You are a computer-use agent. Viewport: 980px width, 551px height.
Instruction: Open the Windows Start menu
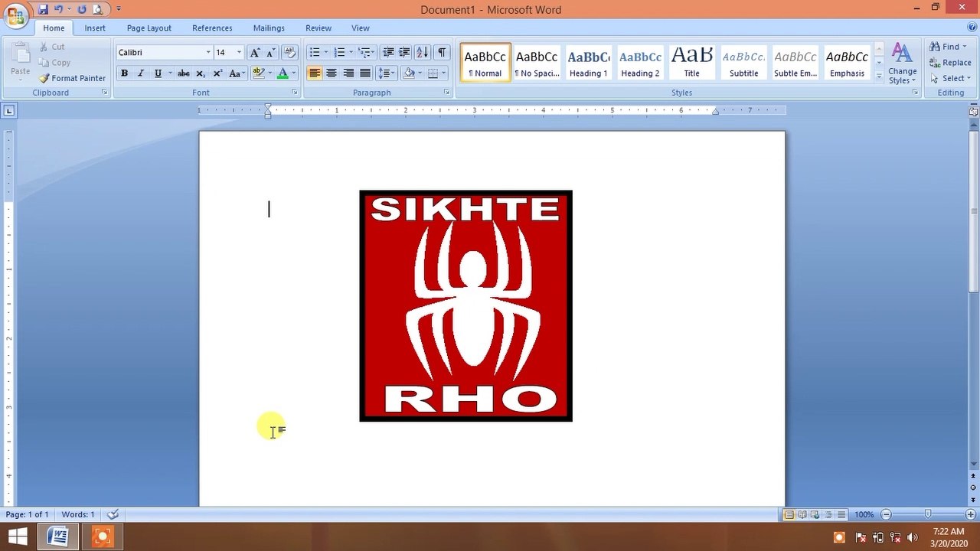click(18, 536)
